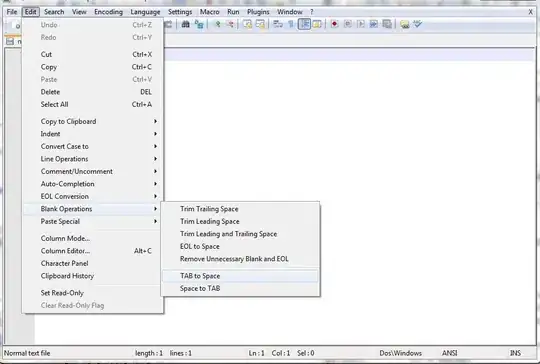Screen dimensions: 540x364
Task: Click the spell check ABC toolbar icon
Action: click(418, 24)
